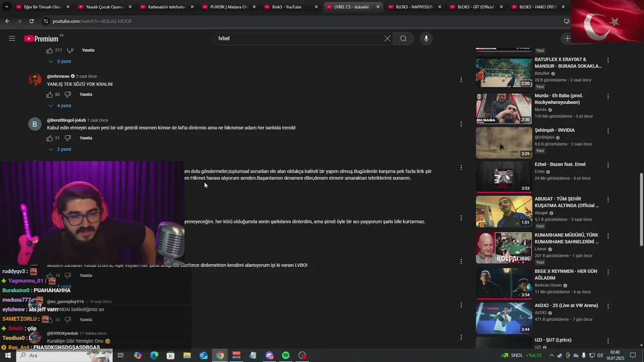644x362 pixels.
Task: Click the @mhrmexe profile avatar
Action: [x=35, y=80]
